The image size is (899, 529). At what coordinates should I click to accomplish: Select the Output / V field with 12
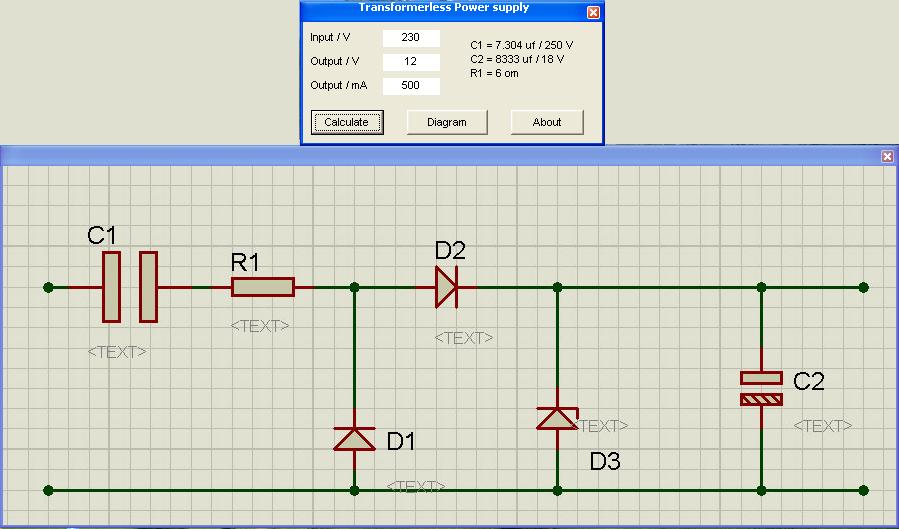click(411, 62)
